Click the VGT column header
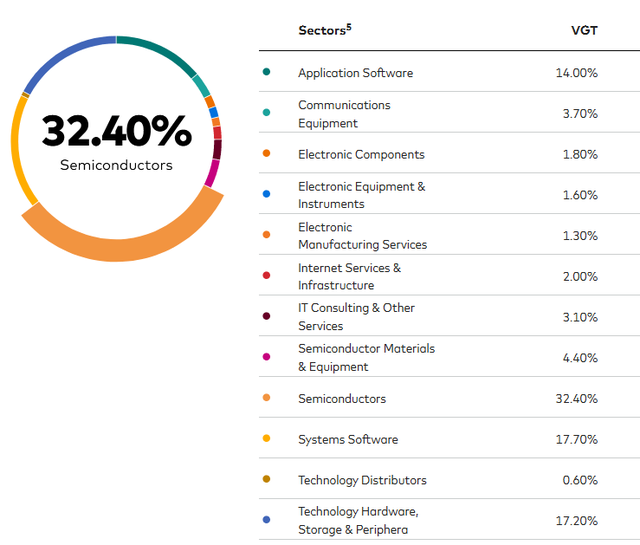This screenshot has height=545, width=640. pos(584,31)
